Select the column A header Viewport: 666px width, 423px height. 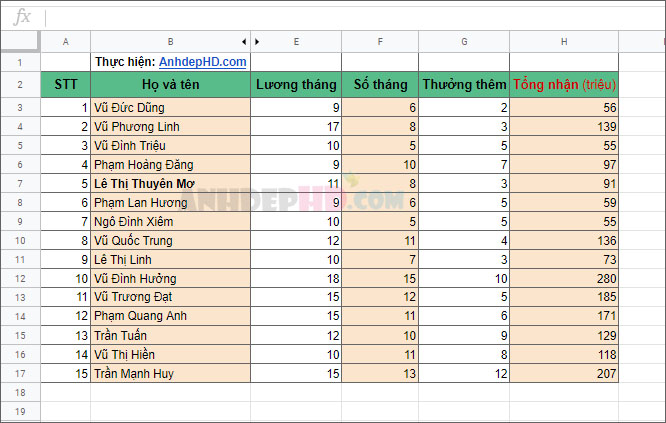click(65, 42)
